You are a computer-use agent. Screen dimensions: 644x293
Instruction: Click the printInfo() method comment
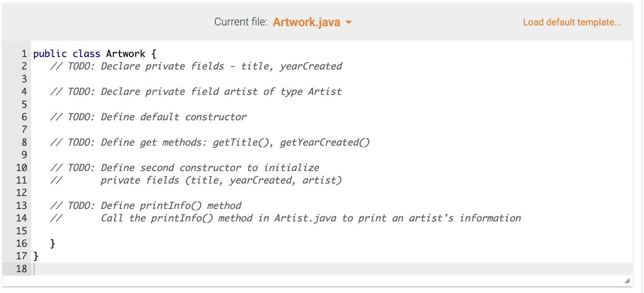point(146,205)
